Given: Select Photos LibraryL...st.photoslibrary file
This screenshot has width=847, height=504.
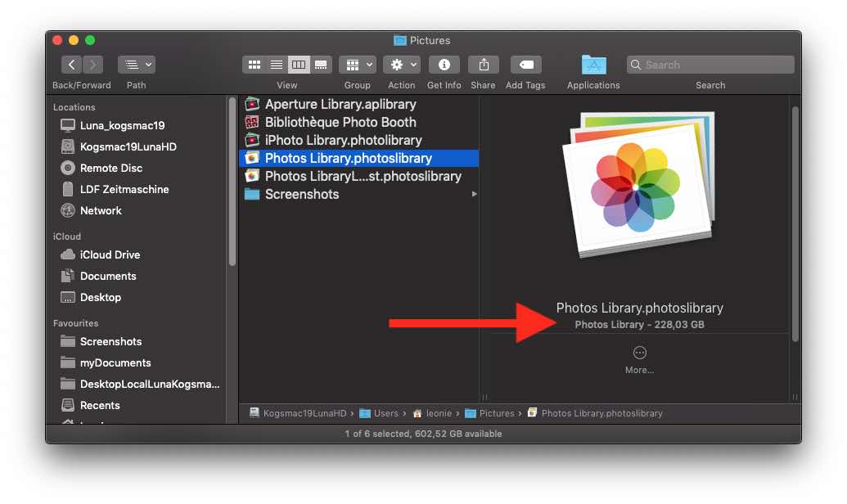Looking at the screenshot, I should (363, 176).
